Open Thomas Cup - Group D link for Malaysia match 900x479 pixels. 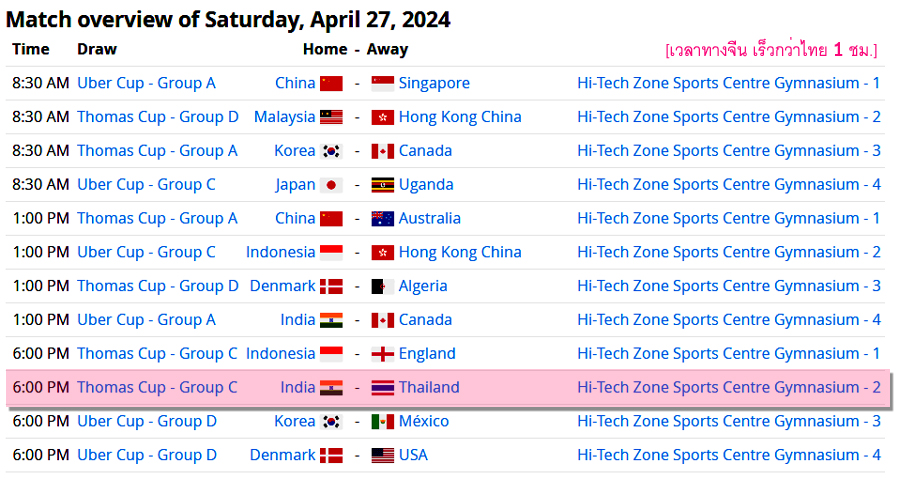coord(158,117)
